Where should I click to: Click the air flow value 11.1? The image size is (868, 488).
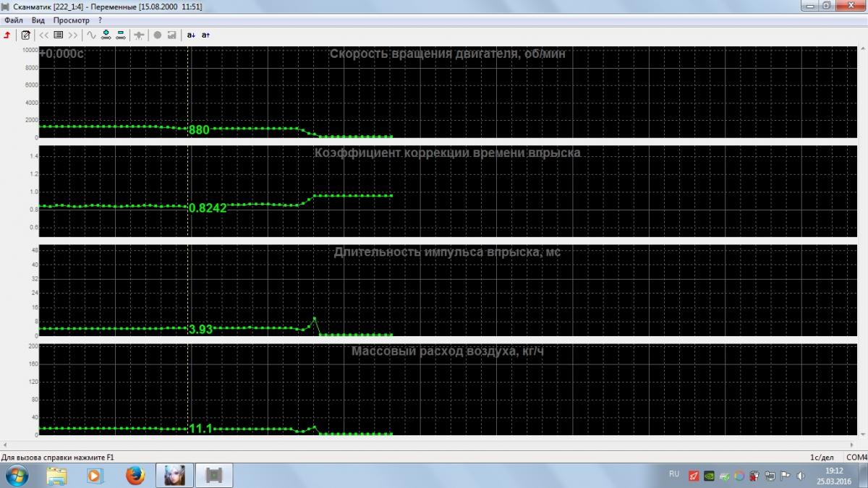(200, 428)
